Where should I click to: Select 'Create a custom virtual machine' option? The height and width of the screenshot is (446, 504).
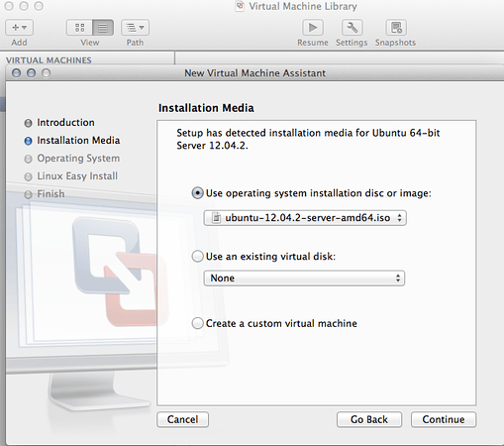tap(197, 323)
